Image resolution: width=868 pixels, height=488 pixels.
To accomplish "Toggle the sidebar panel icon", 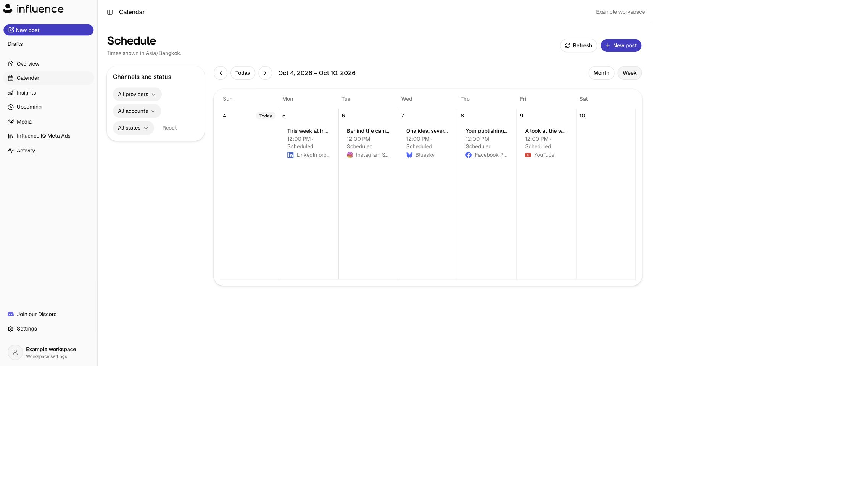I will click(110, 12).
